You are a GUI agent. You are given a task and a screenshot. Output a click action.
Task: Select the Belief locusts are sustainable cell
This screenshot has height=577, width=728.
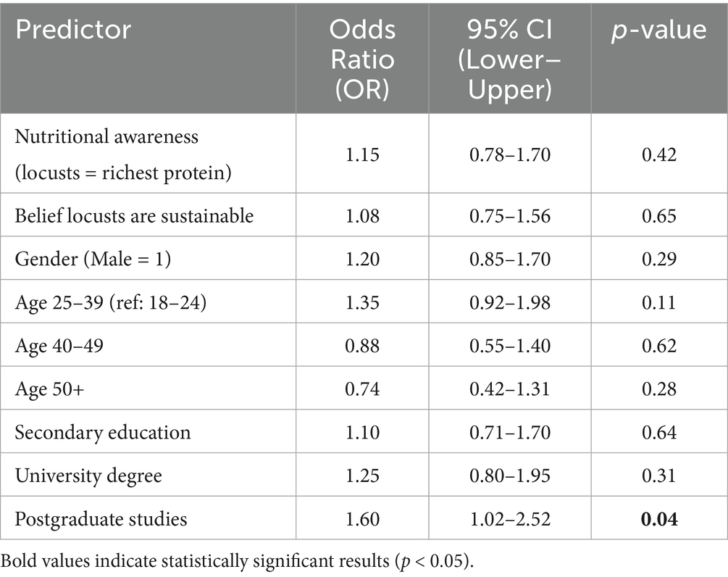tap(135, 217)
